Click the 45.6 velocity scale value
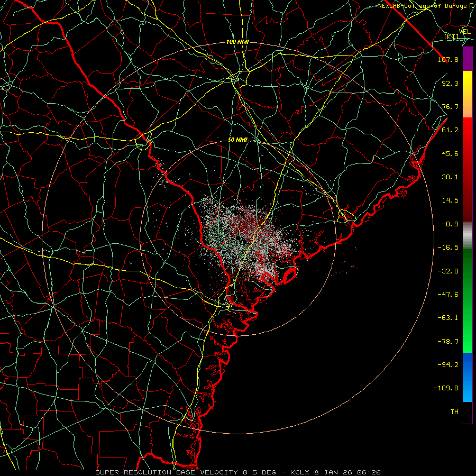The image size is (476, 476). (450, 153)
